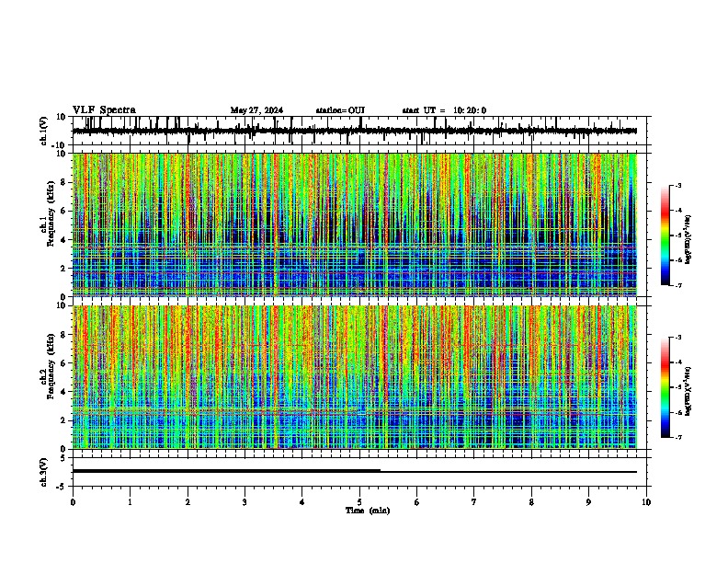Screen dimensions: 728x563
Task: Click the ch.3 voltage trace line
Action: [354, 471]
